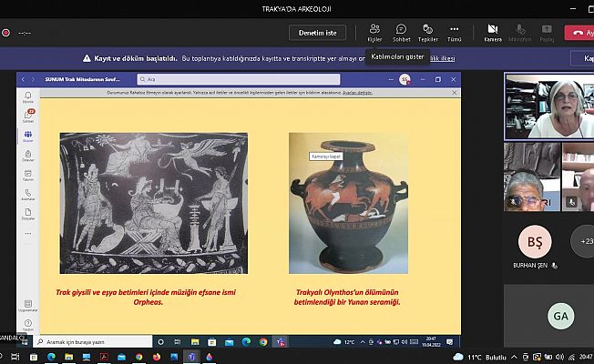Image resolution: width=594 pixels, height=364 pixels.
Task: Expand the +23 more participants tile
Action: (x=583, y=242)
